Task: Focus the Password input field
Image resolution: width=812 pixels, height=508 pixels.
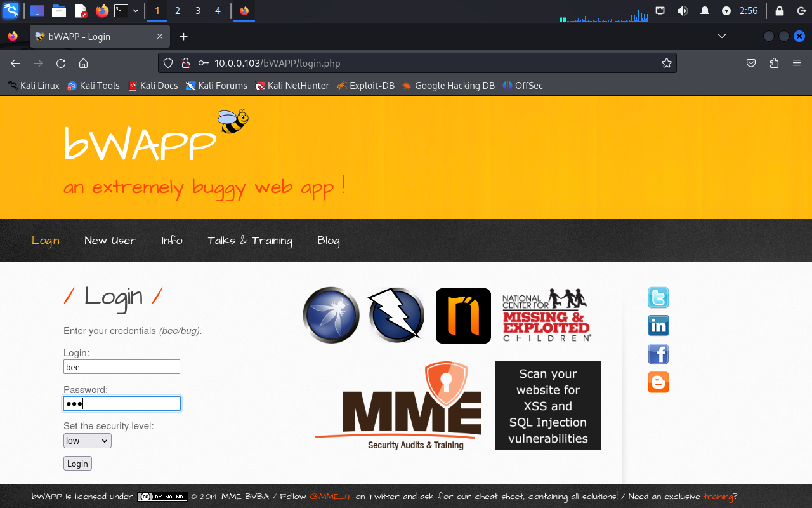Action: [x=122, y=404]
